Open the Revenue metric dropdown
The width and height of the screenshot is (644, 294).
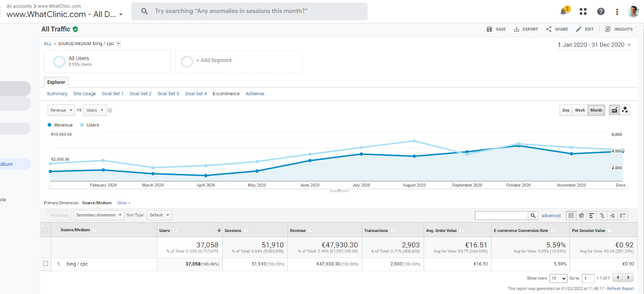(61, 110)
